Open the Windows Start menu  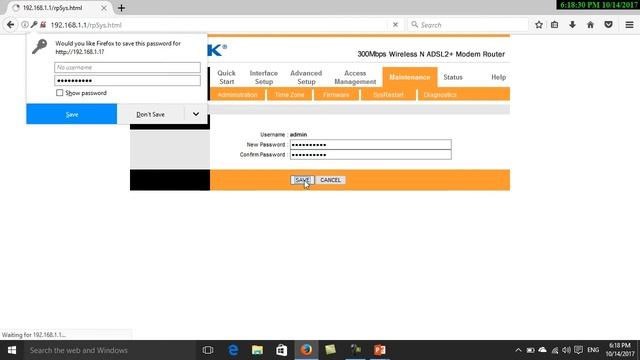tap(12, 350)
